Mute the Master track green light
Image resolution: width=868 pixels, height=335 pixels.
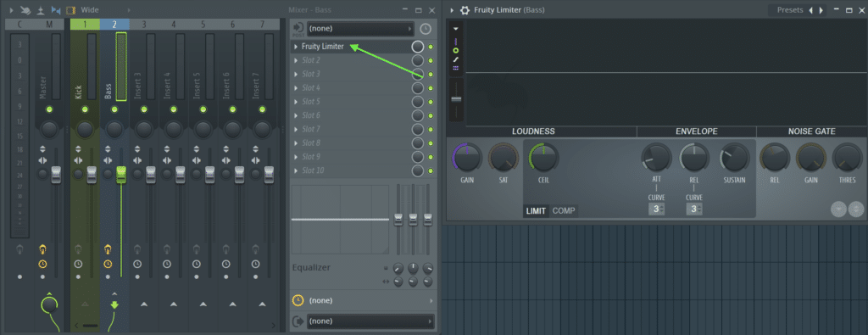[x=49, y=109]
